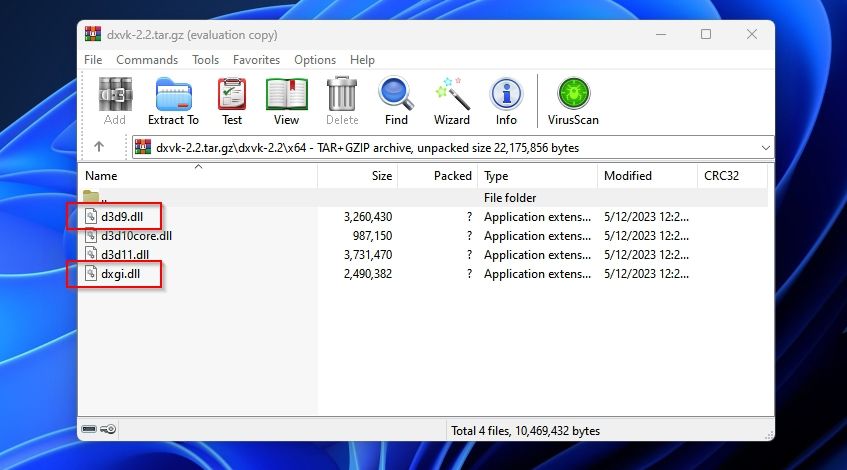Close the WinRAR window
Viewport: 847px width, 470px height.
[751, 34]
